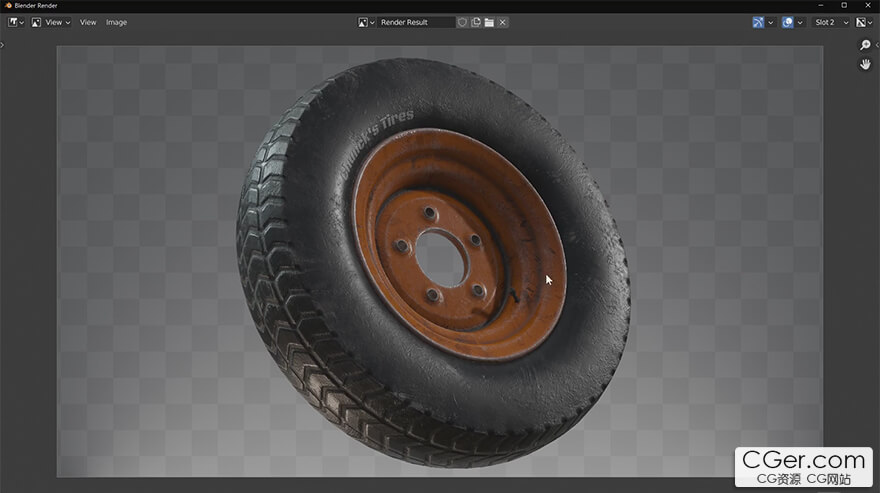
Task: Open image file with the folder icon
Action: click(x=489, y=22)
